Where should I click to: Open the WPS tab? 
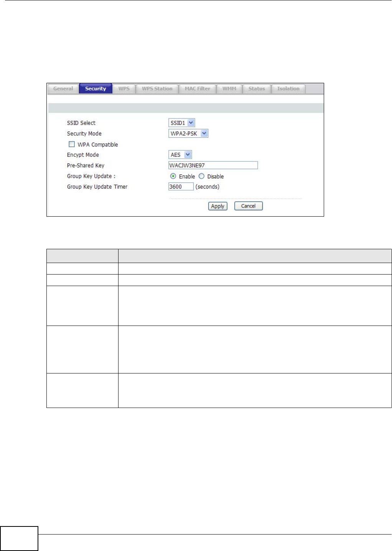(x=124, y=89)
